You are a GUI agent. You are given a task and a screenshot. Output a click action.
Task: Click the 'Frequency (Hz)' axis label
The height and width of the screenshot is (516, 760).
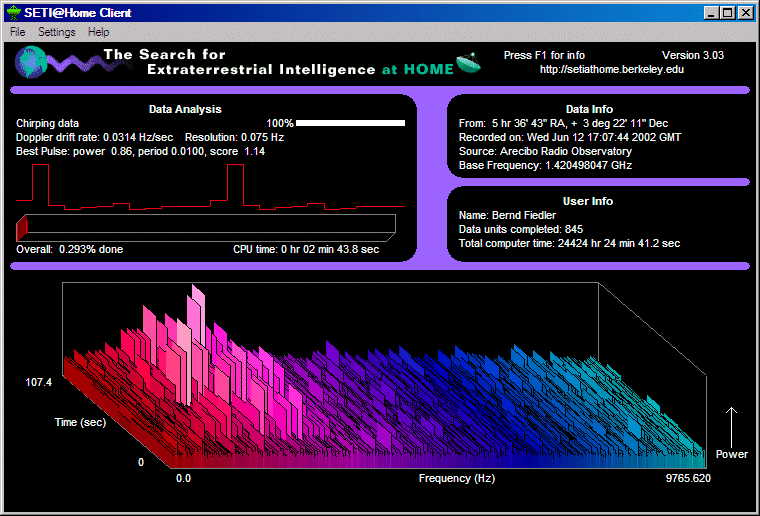click(457, 479)
